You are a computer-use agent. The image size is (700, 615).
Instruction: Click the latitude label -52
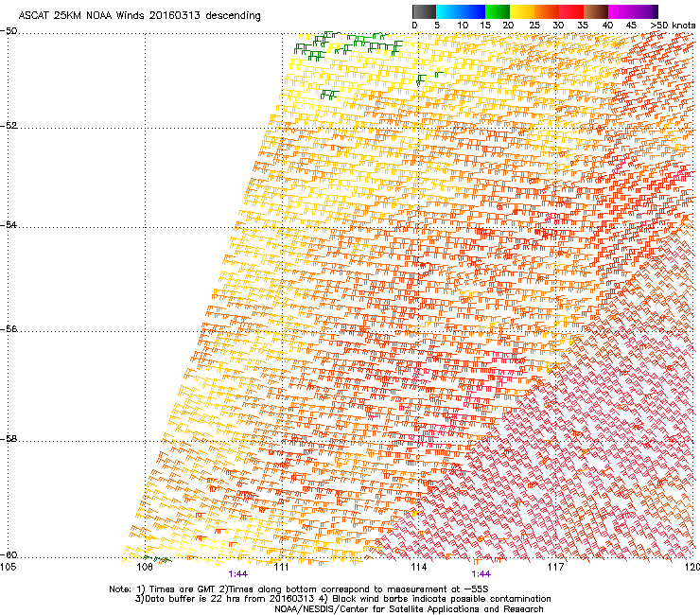tap(9, 126)
